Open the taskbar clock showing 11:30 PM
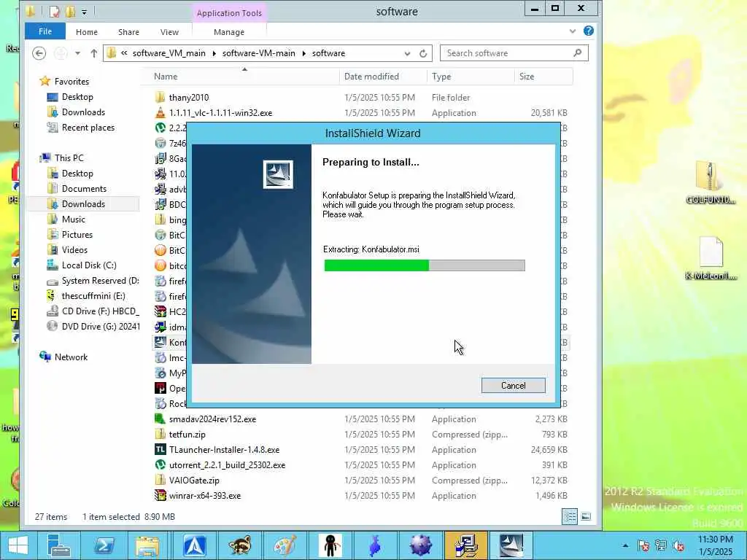Viewport: 747px width, 560px height. tap(715, 545)
